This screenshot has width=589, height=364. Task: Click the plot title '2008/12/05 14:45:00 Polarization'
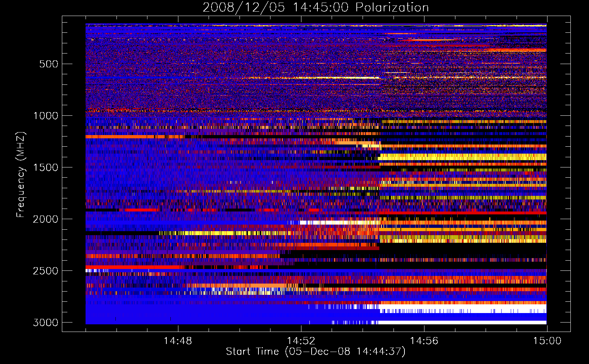316,8
